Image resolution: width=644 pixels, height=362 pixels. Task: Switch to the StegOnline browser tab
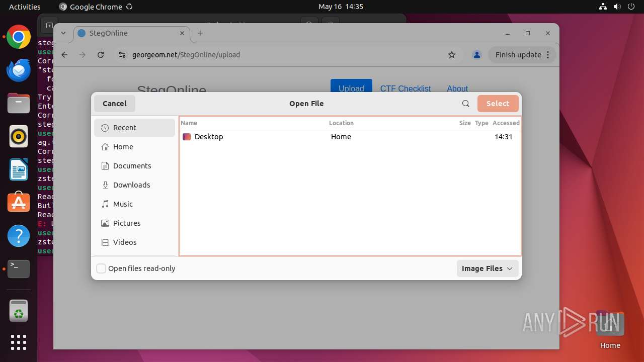tap(132, 33)
